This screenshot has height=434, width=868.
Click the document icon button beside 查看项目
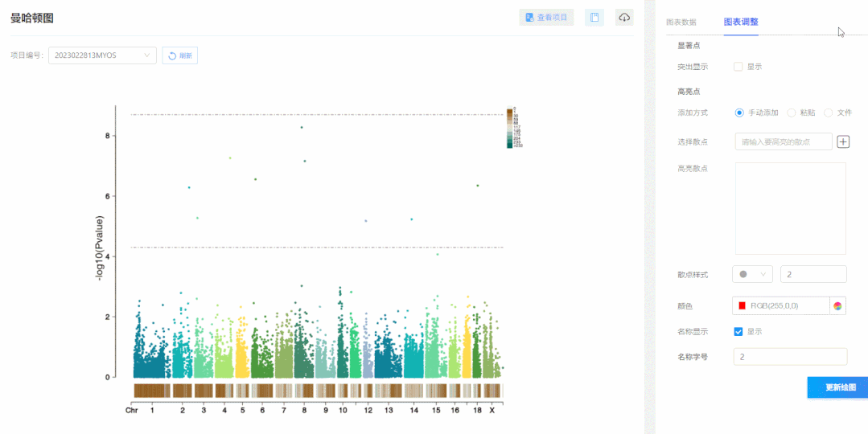(x=594, y=18)
